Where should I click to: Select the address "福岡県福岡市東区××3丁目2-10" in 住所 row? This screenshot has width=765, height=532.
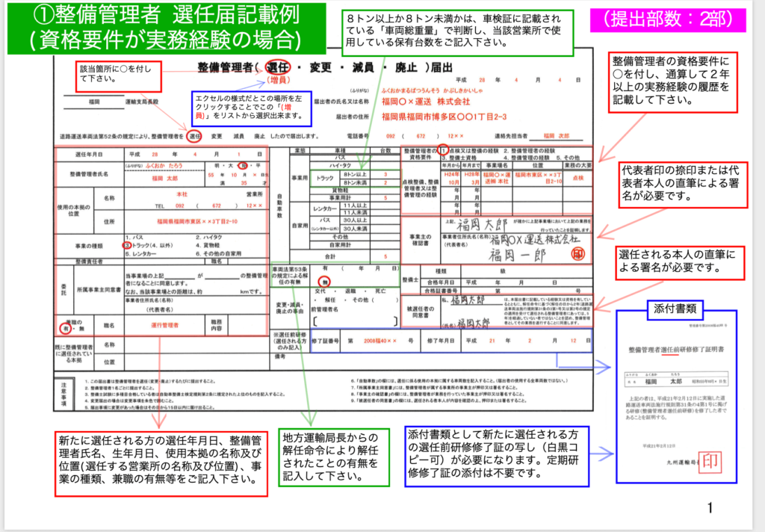(197, 222)
